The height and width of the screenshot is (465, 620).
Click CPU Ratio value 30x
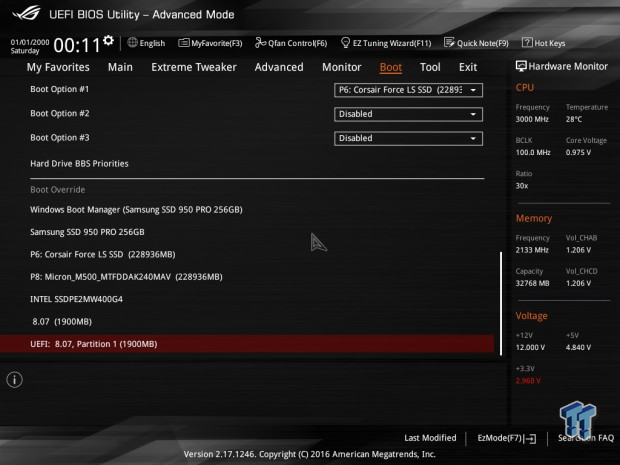(x=522, y=186)
